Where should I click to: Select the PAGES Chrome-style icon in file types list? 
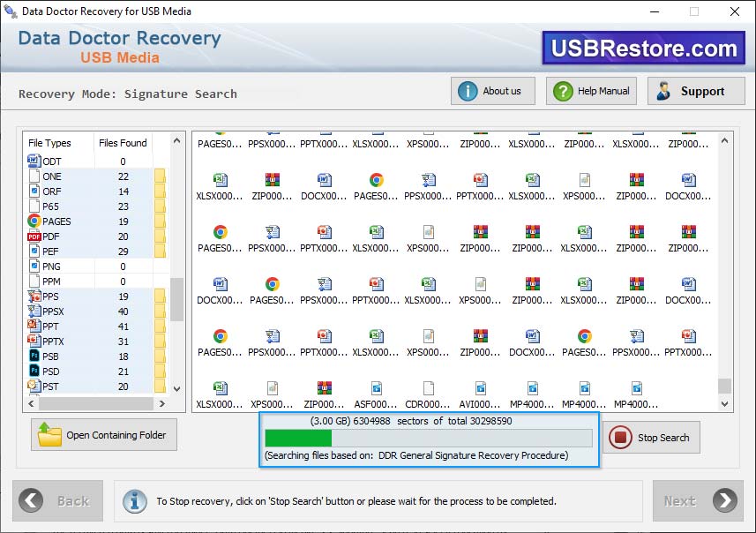pyautogui.click(x=34, y=221)
